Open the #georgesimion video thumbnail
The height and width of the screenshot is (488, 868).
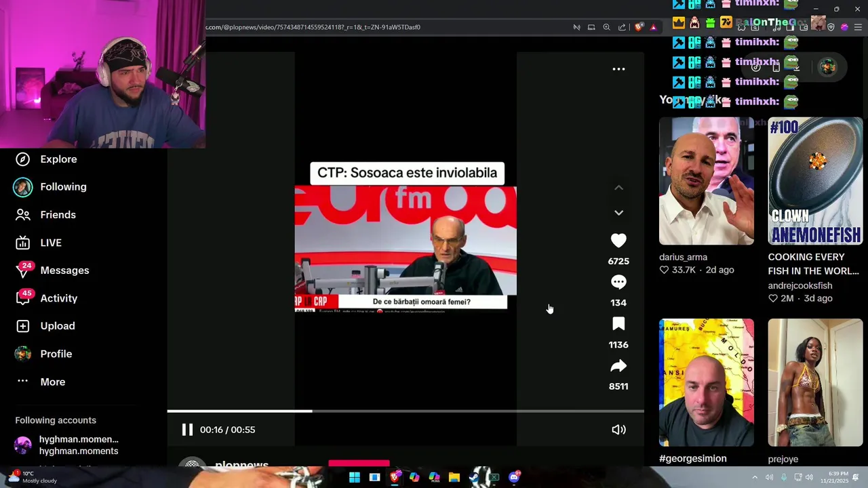[x=706, y=383]
